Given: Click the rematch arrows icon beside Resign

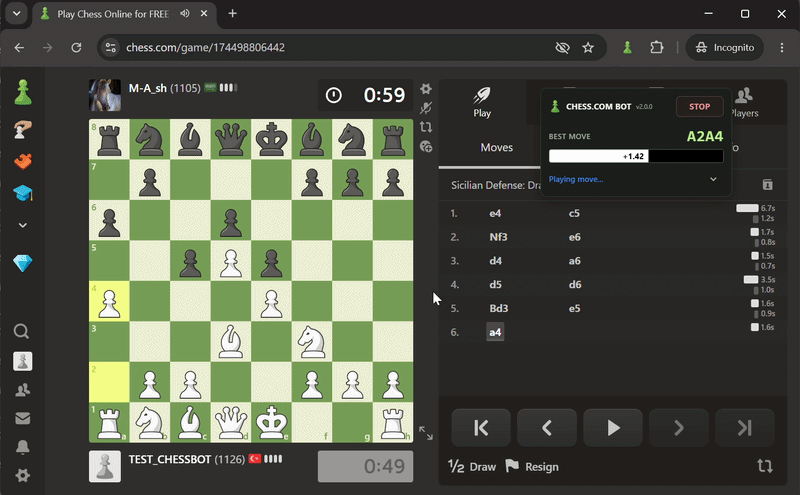Looking at the screenshot, I should (x=764, y=466).
